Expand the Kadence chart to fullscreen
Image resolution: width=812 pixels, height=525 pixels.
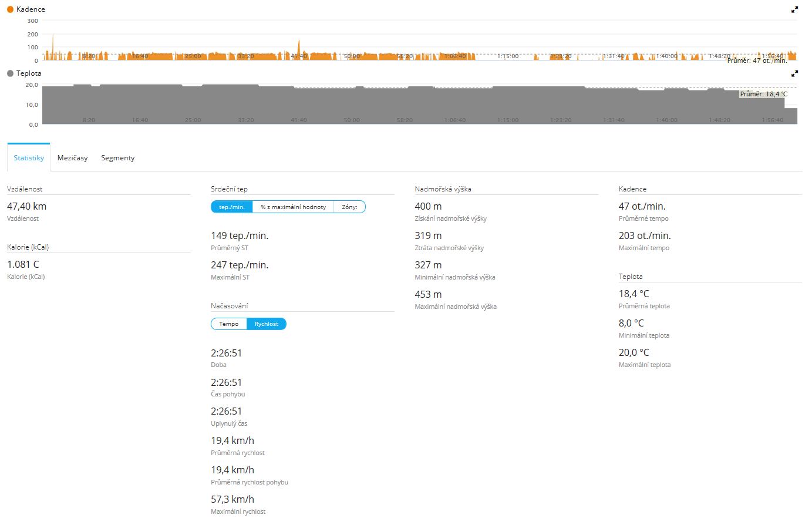(794, 9)
